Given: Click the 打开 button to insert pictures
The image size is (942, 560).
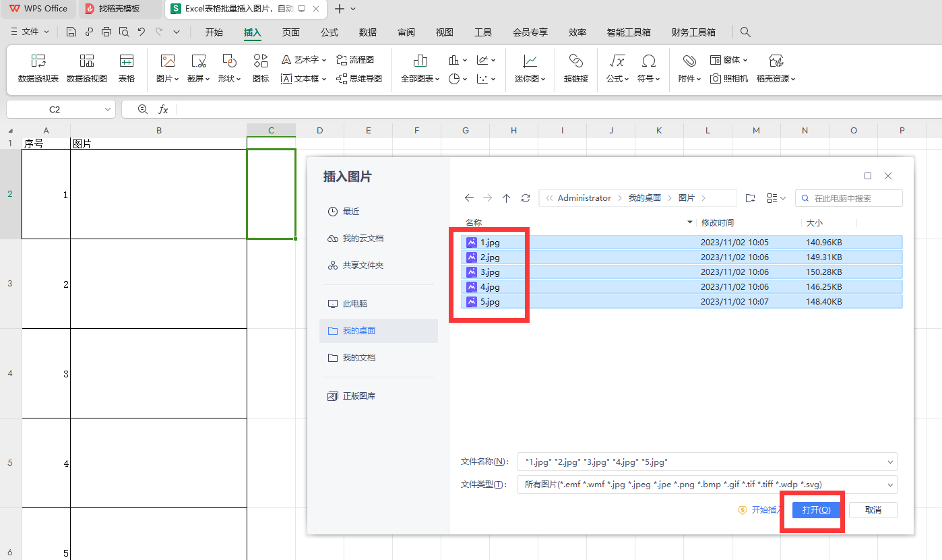Looking at the screenshot, I should [x=815, y=510].
